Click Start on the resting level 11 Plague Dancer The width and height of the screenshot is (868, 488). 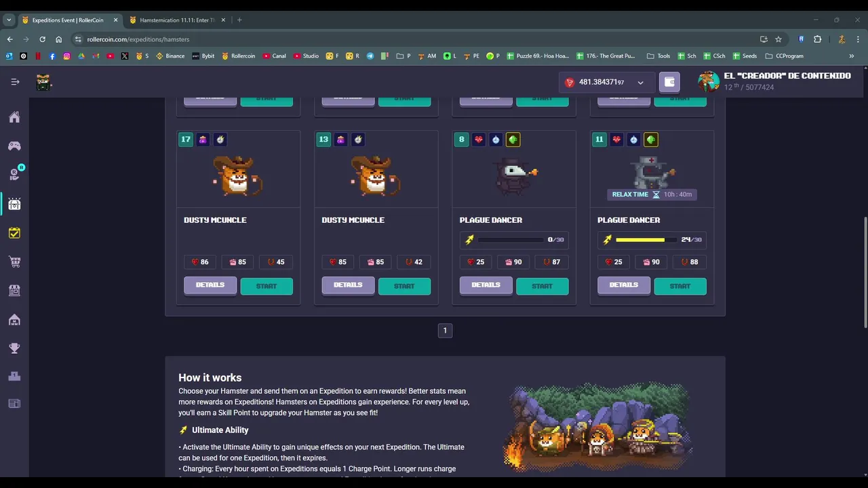pos(680,286)
